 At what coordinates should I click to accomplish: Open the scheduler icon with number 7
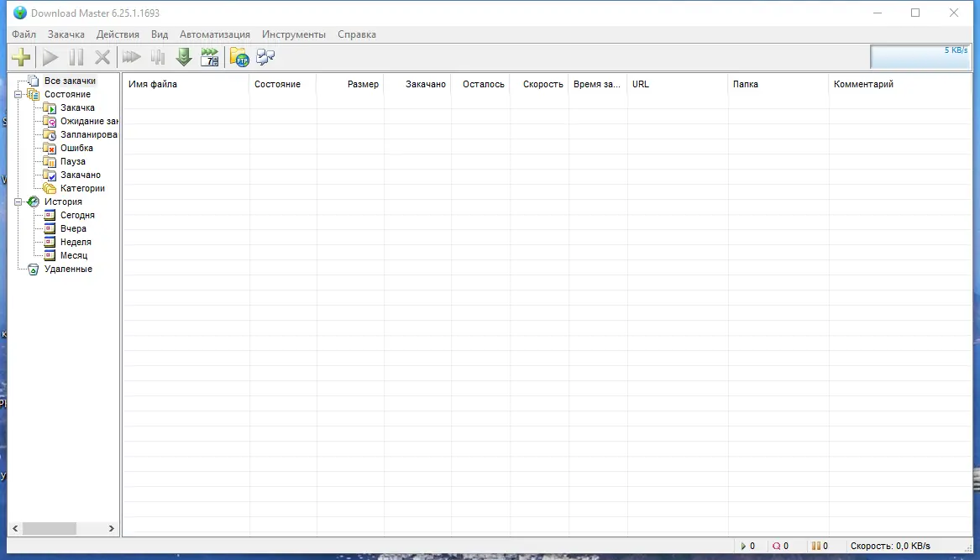tap(210, 57)
